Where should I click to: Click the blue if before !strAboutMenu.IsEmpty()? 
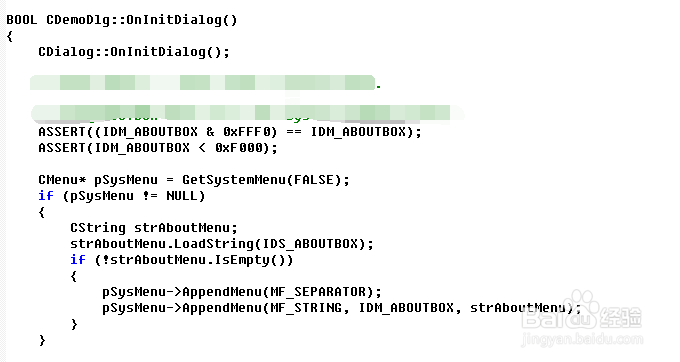78,260
